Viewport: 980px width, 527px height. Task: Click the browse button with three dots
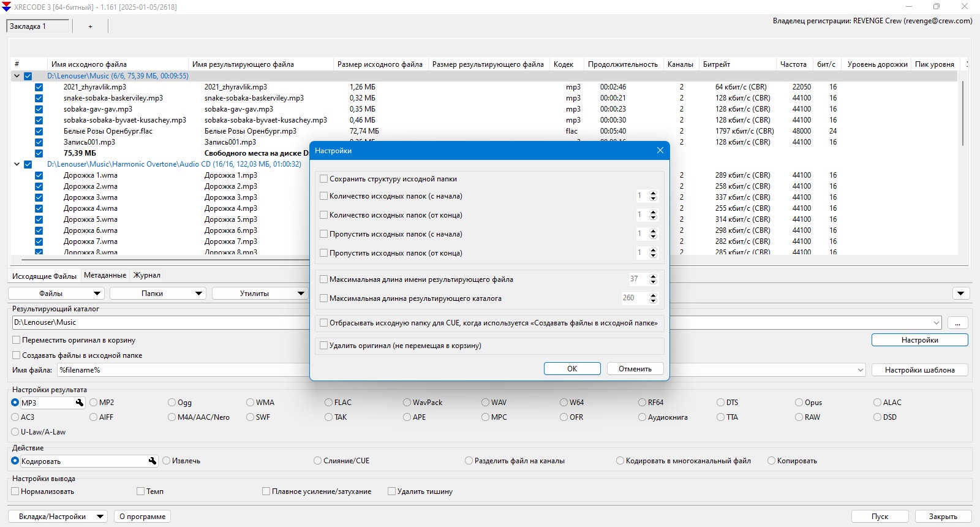(x=957, y=322)
